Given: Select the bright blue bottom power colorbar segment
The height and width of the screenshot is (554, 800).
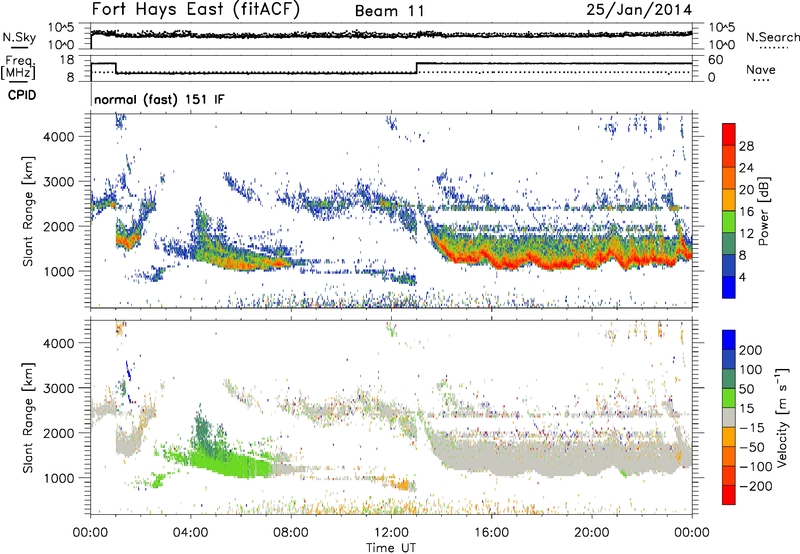Looking at the screenshot, I should [x=729, y=287].
